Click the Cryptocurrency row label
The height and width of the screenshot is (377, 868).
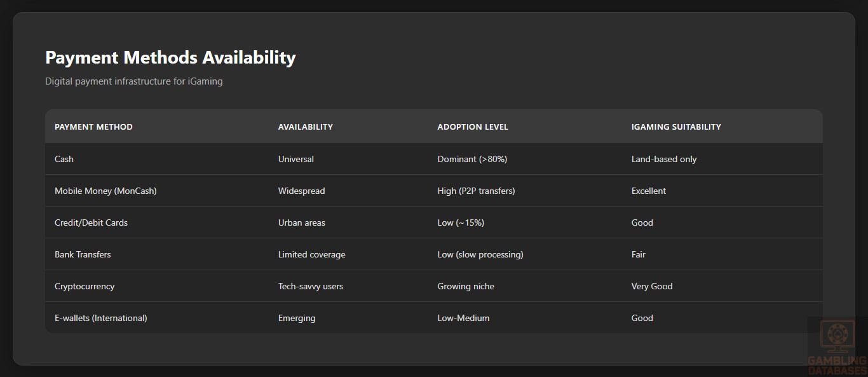tap(85, 286)
